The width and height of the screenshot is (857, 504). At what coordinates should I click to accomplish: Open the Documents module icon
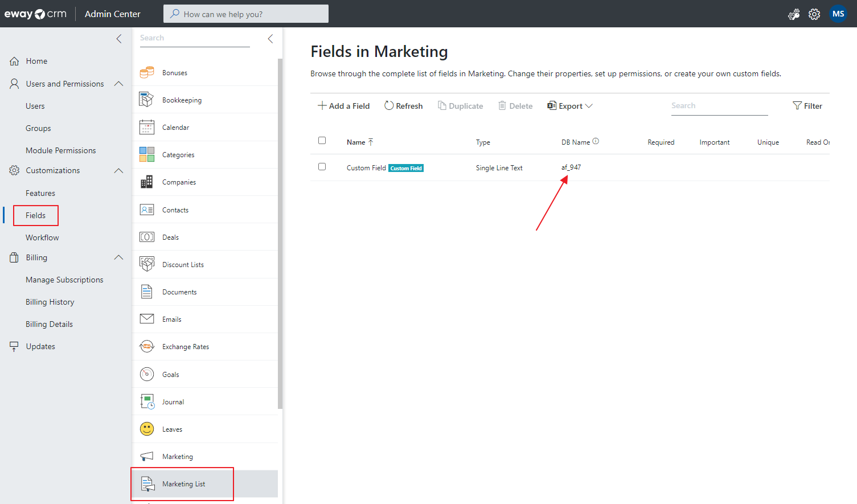point(147,292)
